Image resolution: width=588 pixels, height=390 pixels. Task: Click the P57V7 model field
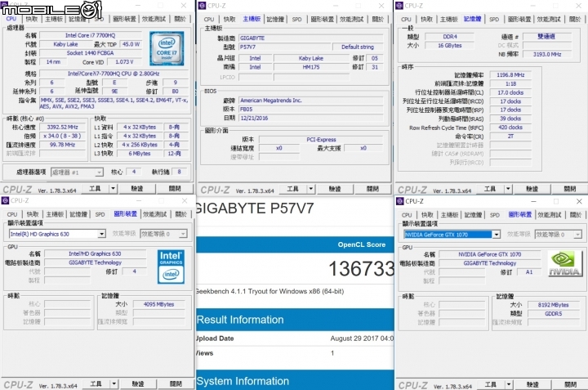[284, 47]
